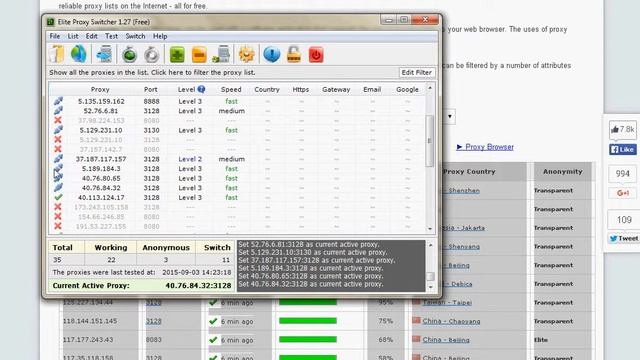Click the blue Level help question icon

point(201,89)
